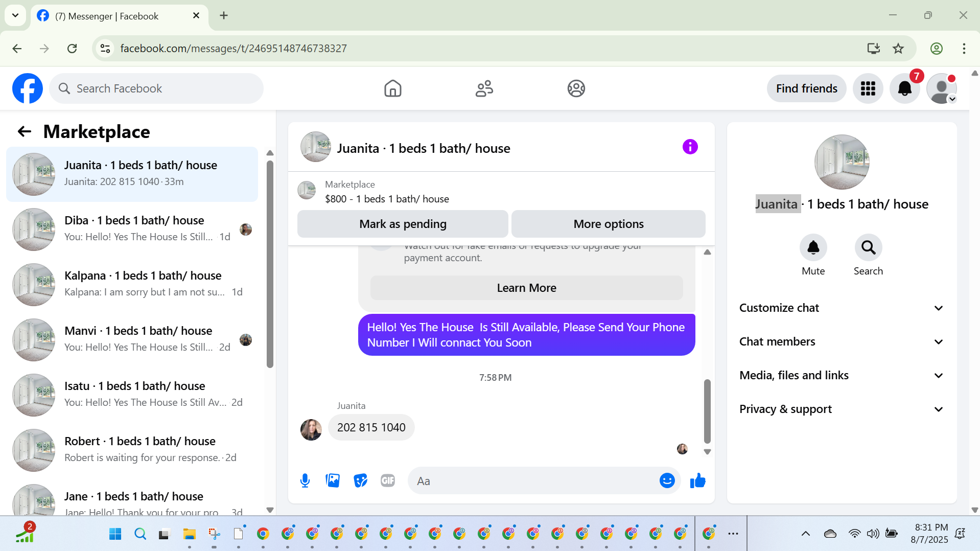Open the Chrome profile icon
This screenshot has height=551, width=980.
click(936, 49)
